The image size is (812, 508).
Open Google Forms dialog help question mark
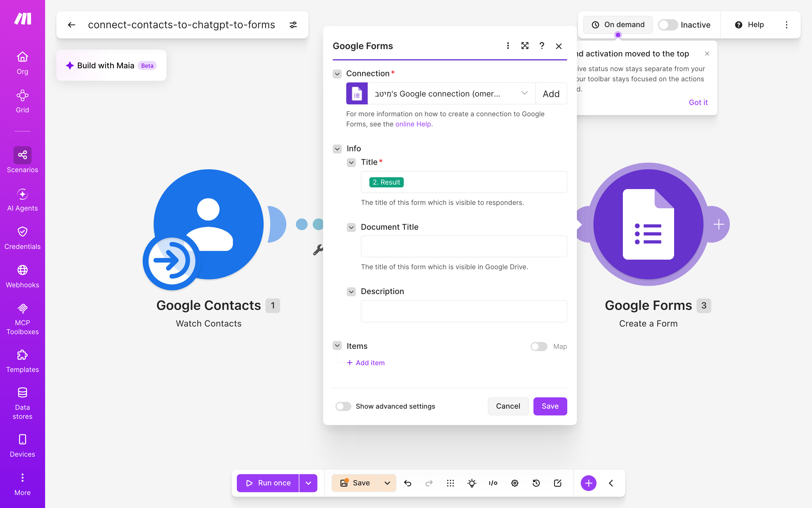(542, 46)
